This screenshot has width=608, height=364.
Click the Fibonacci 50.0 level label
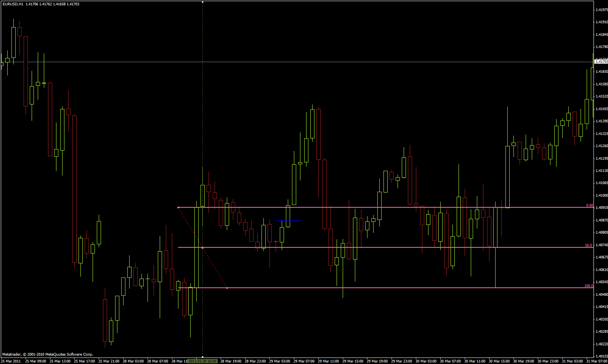[x=589, y=245]
